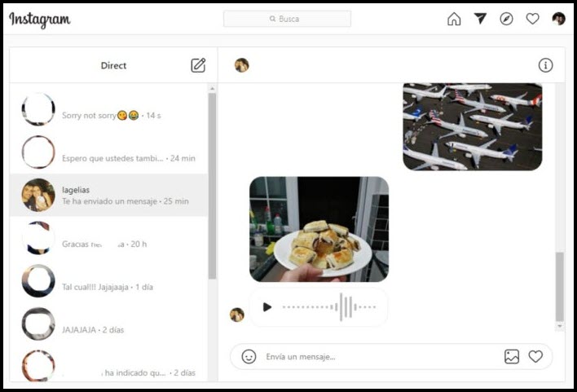
Task: Focus the Busca search field
Action: pos(287,19)
